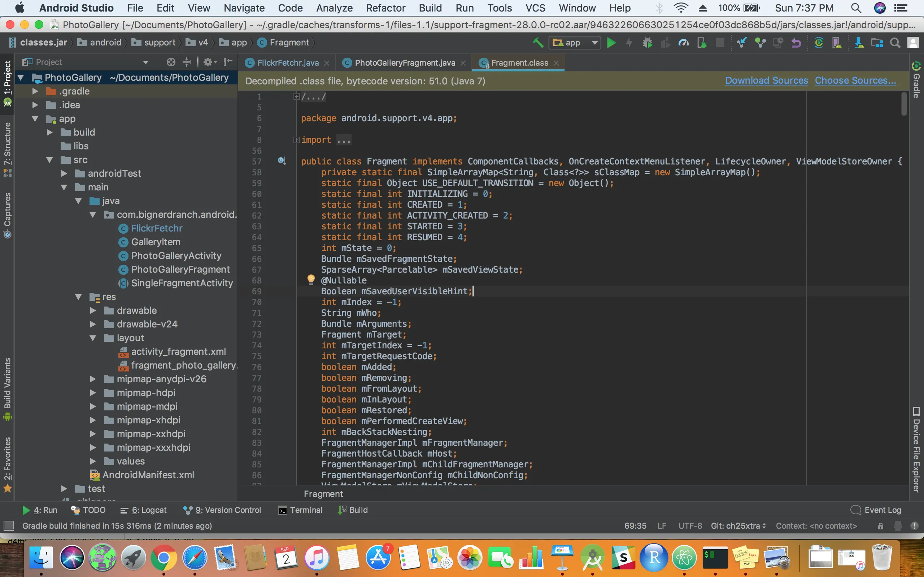Unfold the collapsed import block
The height and width of the screenshot is (577, 924).
(296, 140)
